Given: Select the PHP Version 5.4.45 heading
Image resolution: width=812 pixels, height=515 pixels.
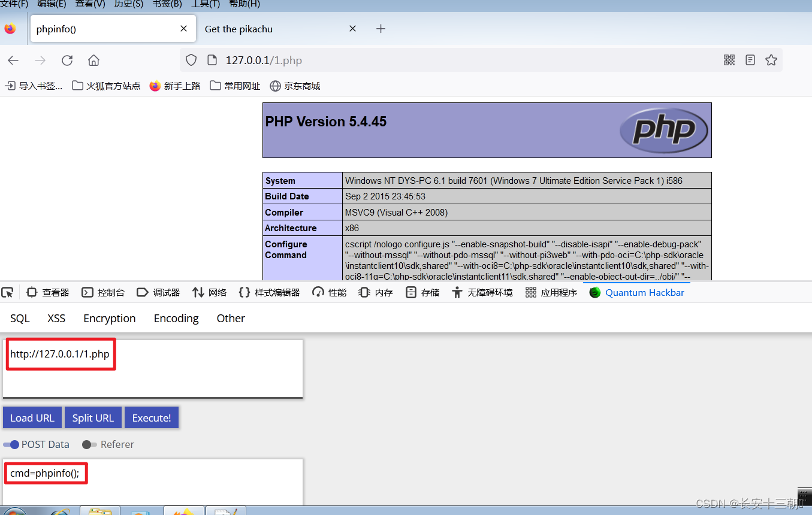Looking at the screenshot, I should 326,122.
